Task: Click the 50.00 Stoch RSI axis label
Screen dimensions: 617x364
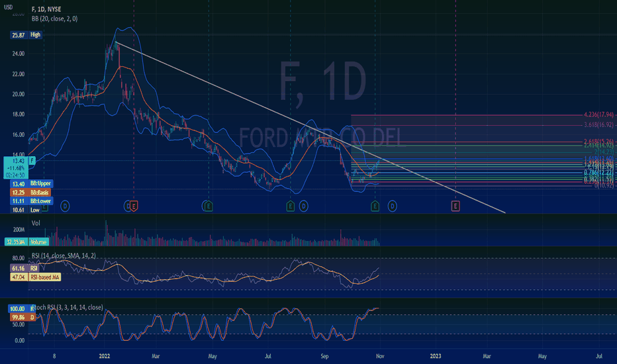Action: click(18, 325)
